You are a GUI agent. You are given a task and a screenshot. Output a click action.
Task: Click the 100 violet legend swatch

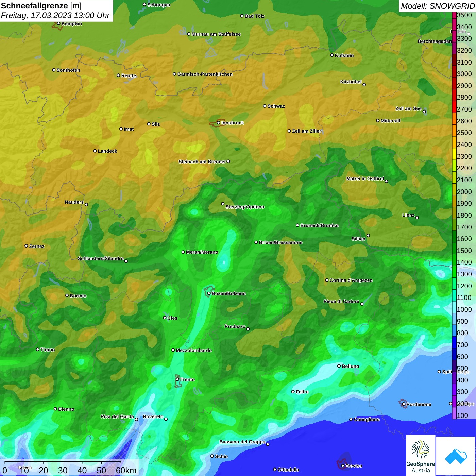point(454,413)
